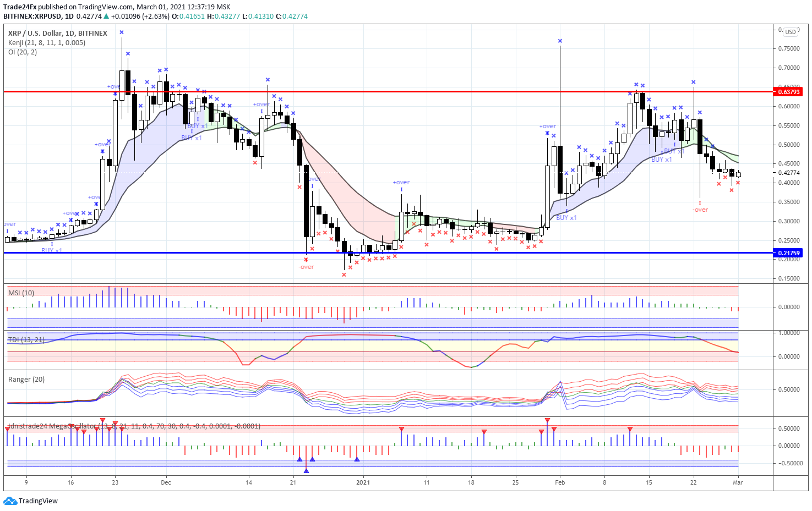This screenshot has height=511, width=812.
Task: Click the current price label 0.42774
Action: click(x=789, y=173)
